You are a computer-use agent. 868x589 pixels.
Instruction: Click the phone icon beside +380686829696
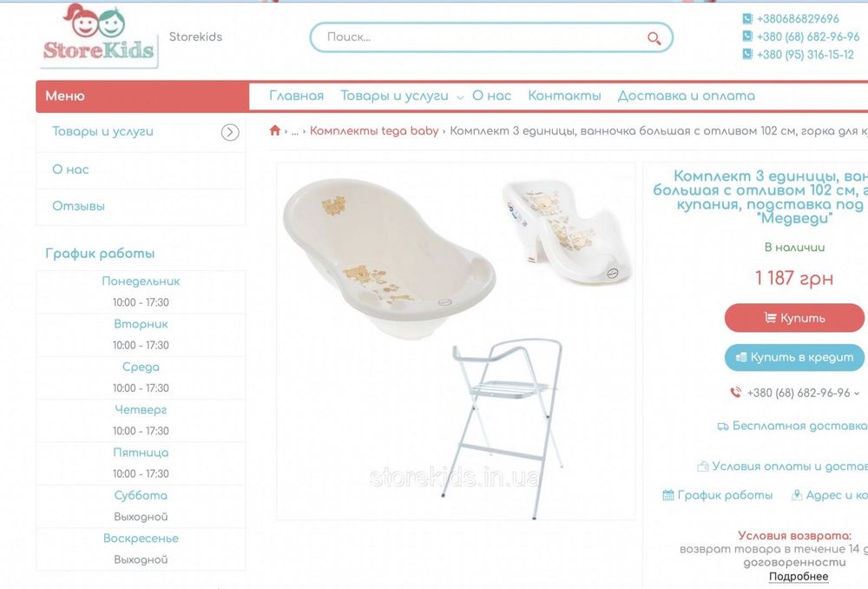[x=747, y=19]
